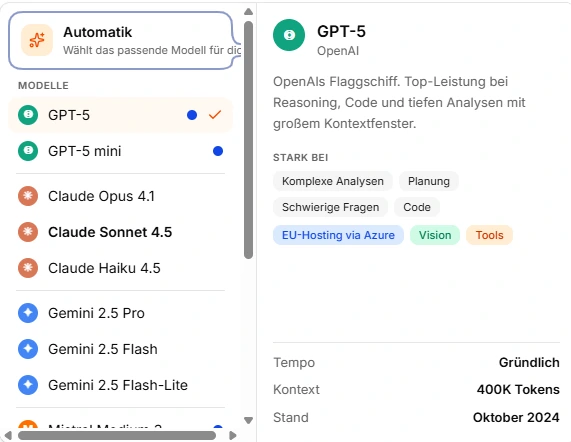Click the horizontal scrollbar right arrow
Image resolution: width=571 pixels, height=442 pixels.
coord(233,435)
